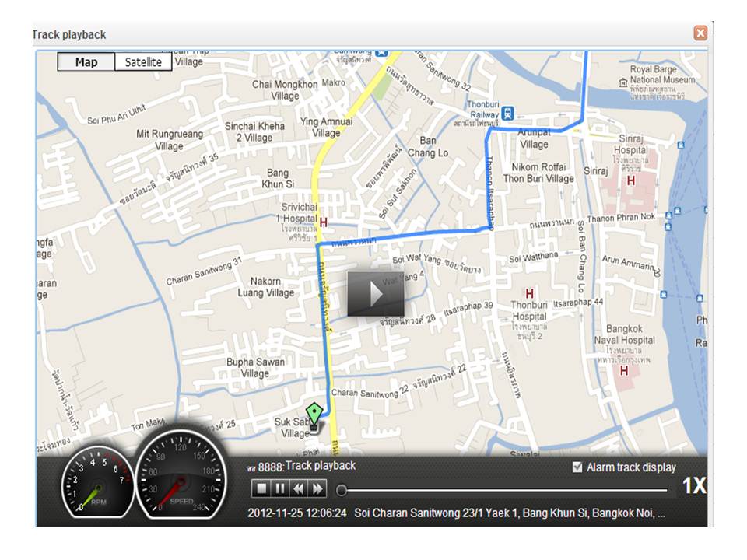Close the Track playback window
Screen dimensions: 747x560
coord(700,33)
